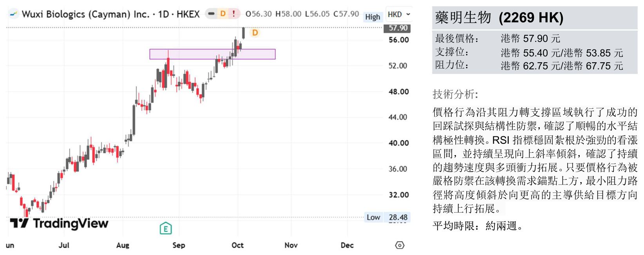The width and height of the screenshot is (644, 255).
Task: Select the purple resistance zone rectangle on the chart
Action: point(213,54)
